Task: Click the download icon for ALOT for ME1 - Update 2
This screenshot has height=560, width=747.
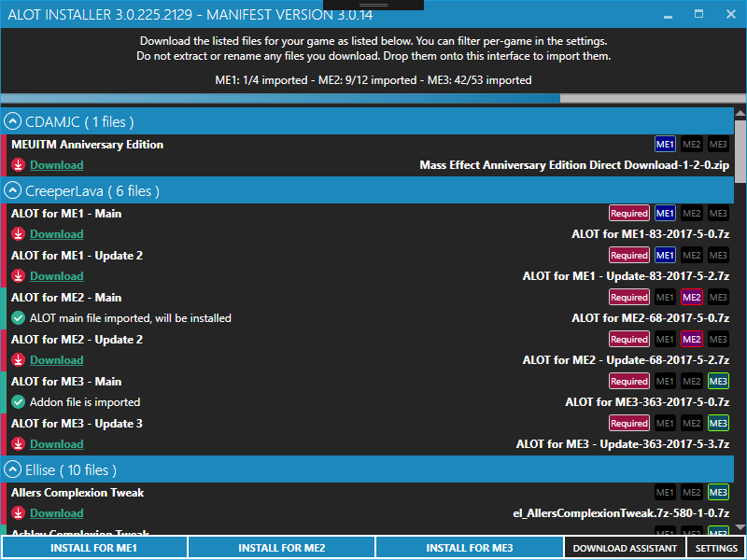Action: [x=18, y=276]
